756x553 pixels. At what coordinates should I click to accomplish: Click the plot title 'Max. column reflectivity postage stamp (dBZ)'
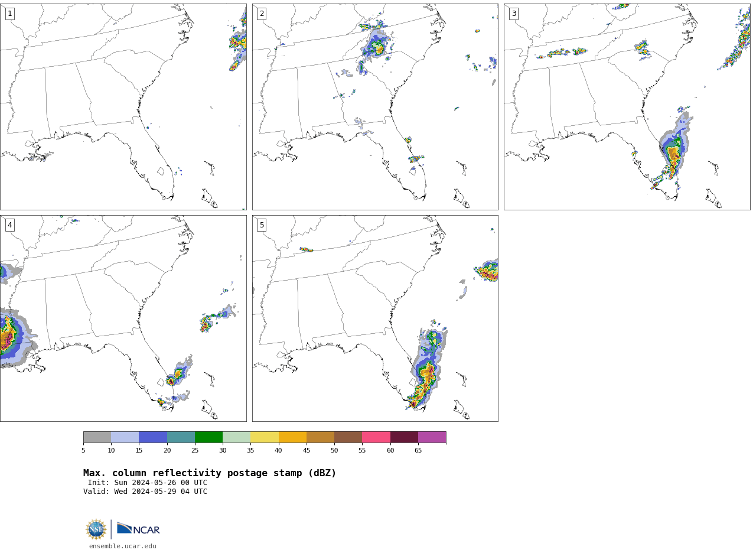pyautogui.click(x=210, y=473)
